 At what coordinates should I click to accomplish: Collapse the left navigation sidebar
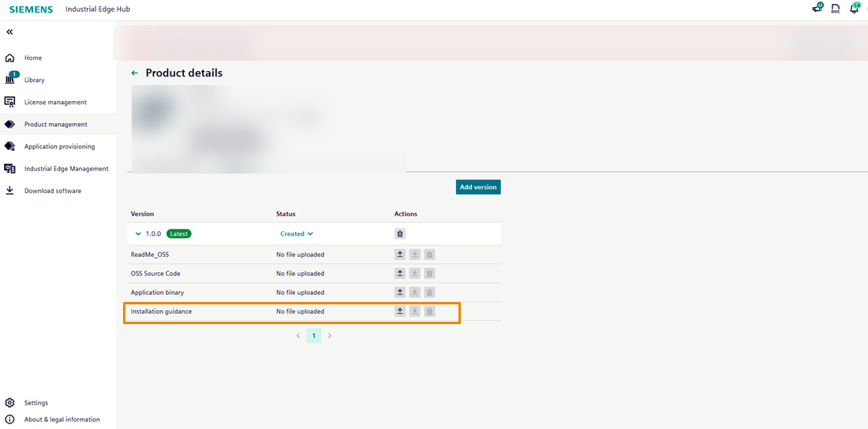point(9,32)
